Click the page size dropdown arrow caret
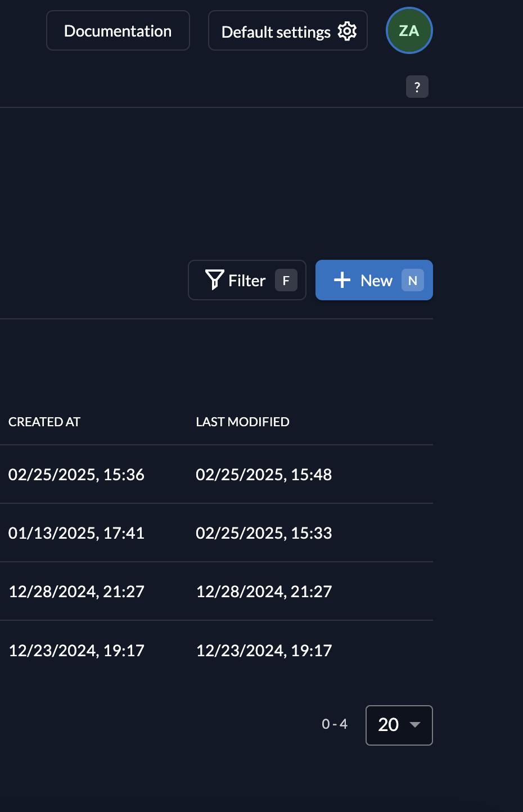The height and width of the screenshot is (812, 523). pos(415,725)
